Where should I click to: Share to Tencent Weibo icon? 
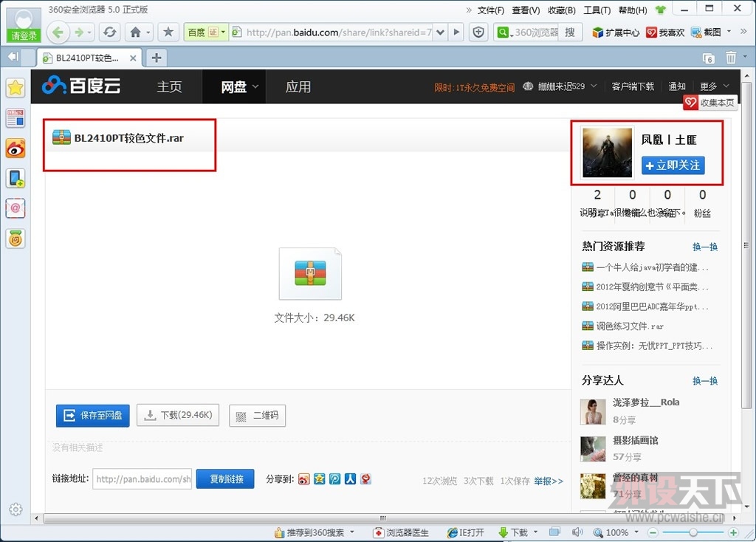point(334,478)
